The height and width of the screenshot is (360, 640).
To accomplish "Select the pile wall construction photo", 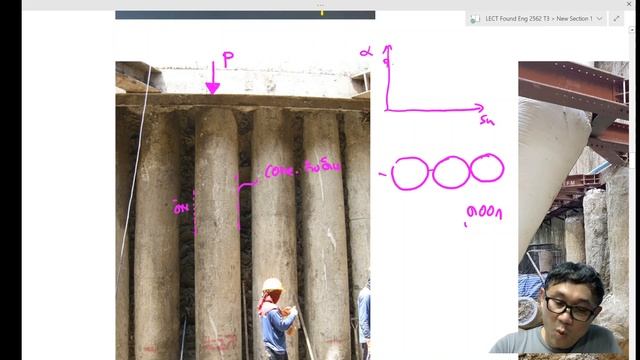I will pos(243,211).
